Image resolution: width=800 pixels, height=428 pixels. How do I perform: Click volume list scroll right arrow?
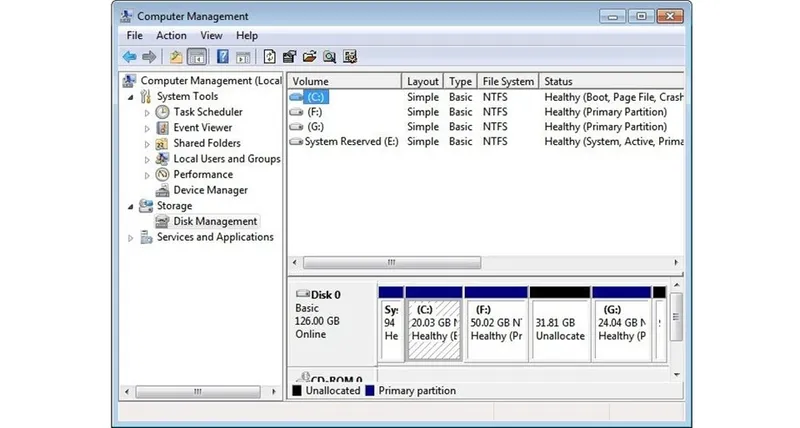click(x=676, y=263)
